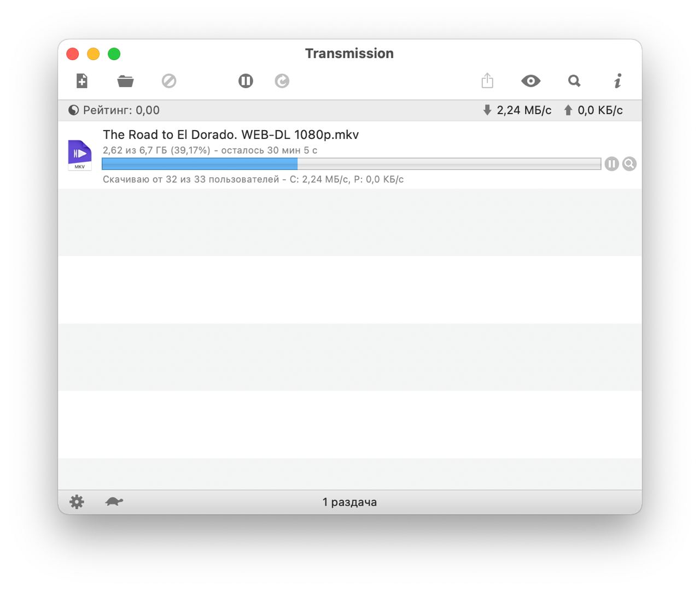Click the 1 раздача count label
Screen dimensions: 700x591
coord(349,502)
